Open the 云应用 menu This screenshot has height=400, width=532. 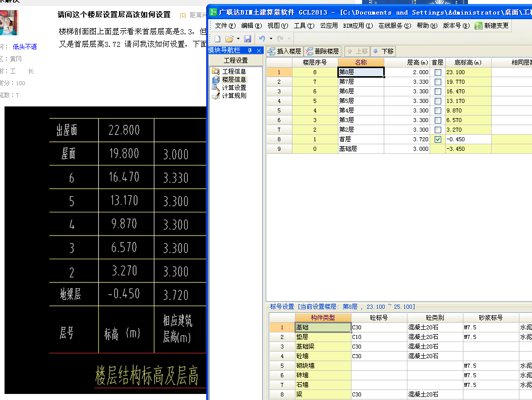pos(329,26)
